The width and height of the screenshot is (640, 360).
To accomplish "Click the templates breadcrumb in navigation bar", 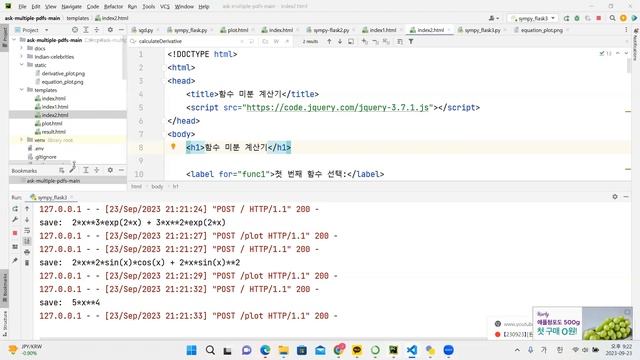I will [x=78, y=18].
